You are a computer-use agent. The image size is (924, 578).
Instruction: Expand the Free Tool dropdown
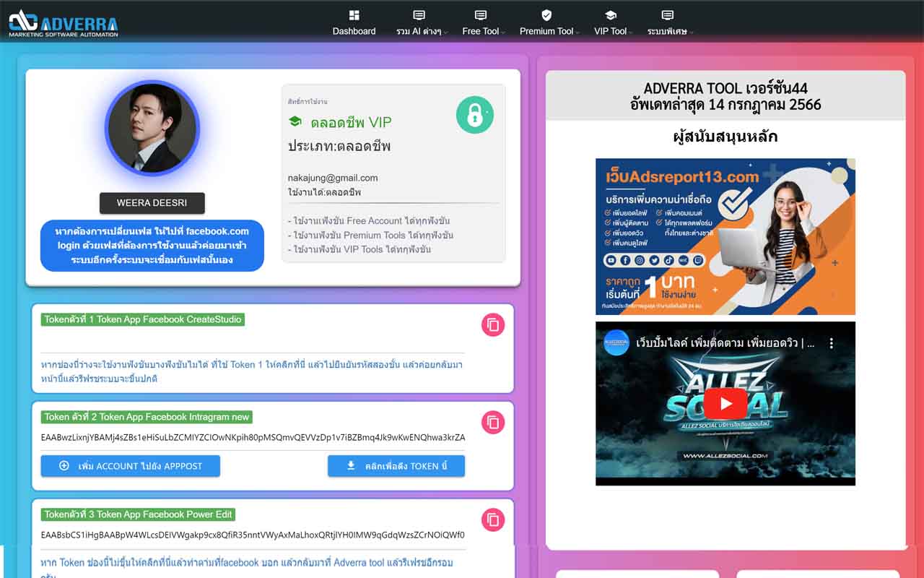click(x=483, y=31)
